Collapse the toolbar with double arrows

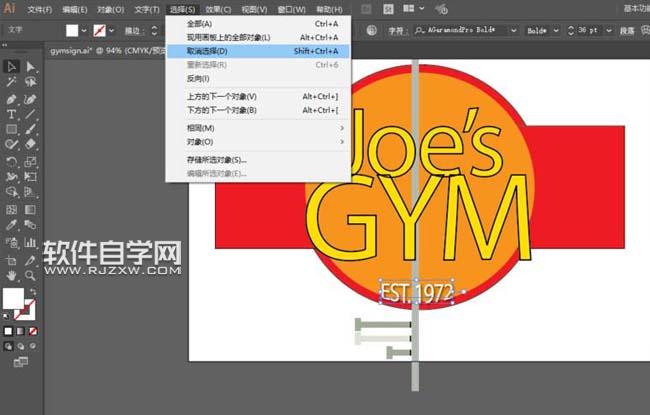(5, 45)
